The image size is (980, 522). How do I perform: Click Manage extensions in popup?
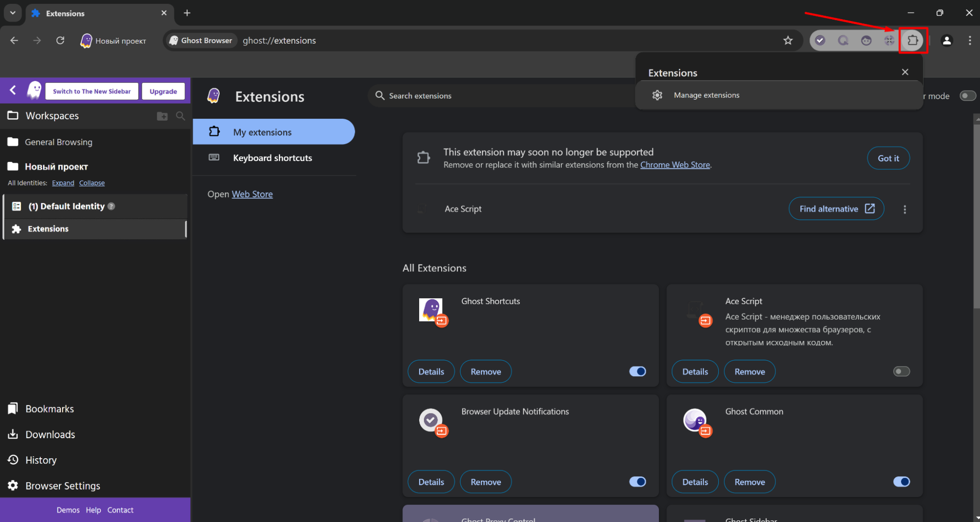[779, 95]
